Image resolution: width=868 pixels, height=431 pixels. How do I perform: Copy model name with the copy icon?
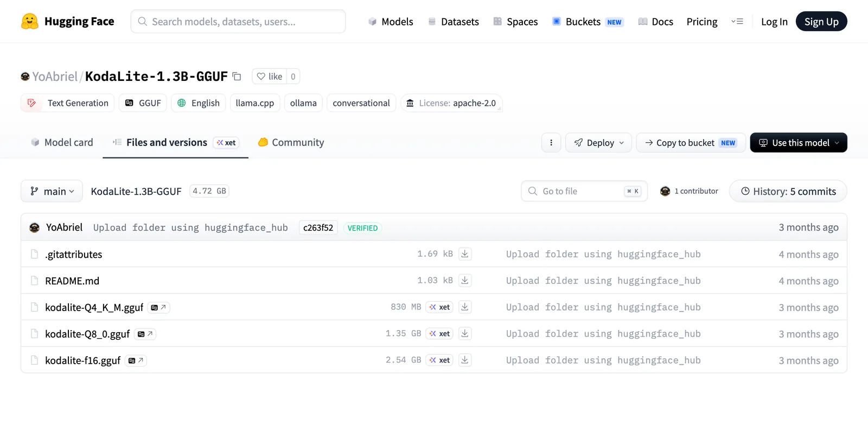tap(237, 77)
